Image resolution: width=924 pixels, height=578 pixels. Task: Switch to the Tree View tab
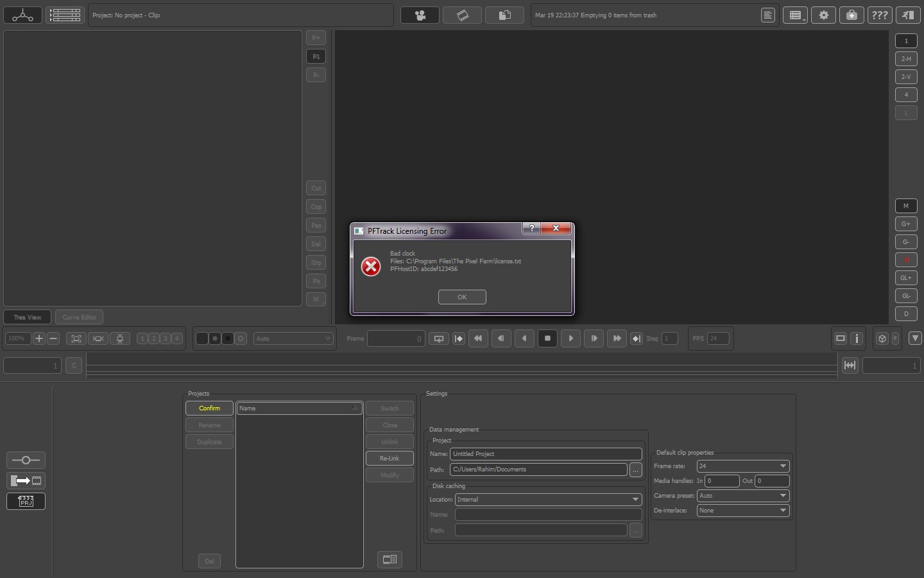tap(28, 317)
